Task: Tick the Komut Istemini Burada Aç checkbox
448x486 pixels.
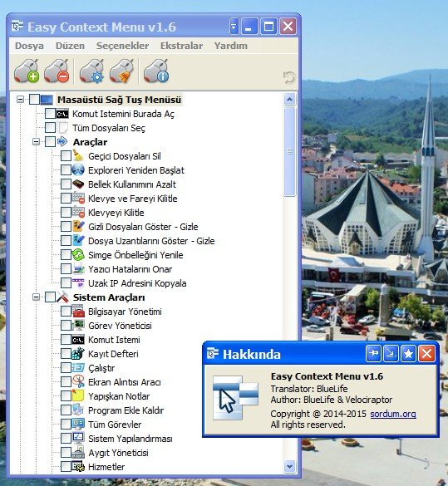Action: click(50, 114)
